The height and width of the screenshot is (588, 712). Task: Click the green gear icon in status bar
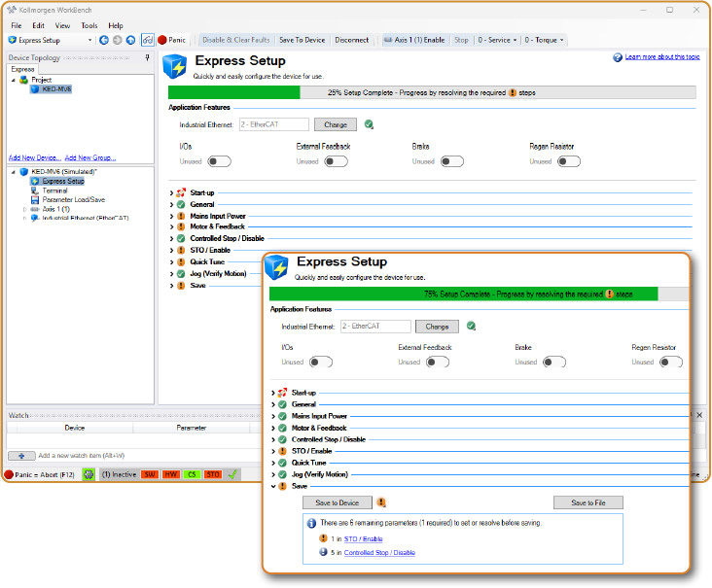pos(89,474)
